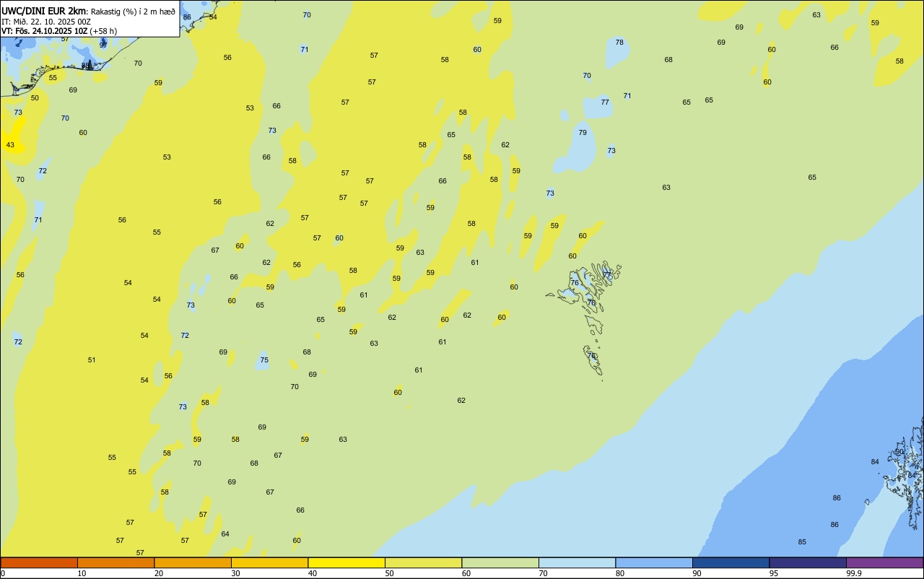The image size is (924, 579).
Task: Pick the 40–50 bright yellow legend swatch
Action: 346,562
